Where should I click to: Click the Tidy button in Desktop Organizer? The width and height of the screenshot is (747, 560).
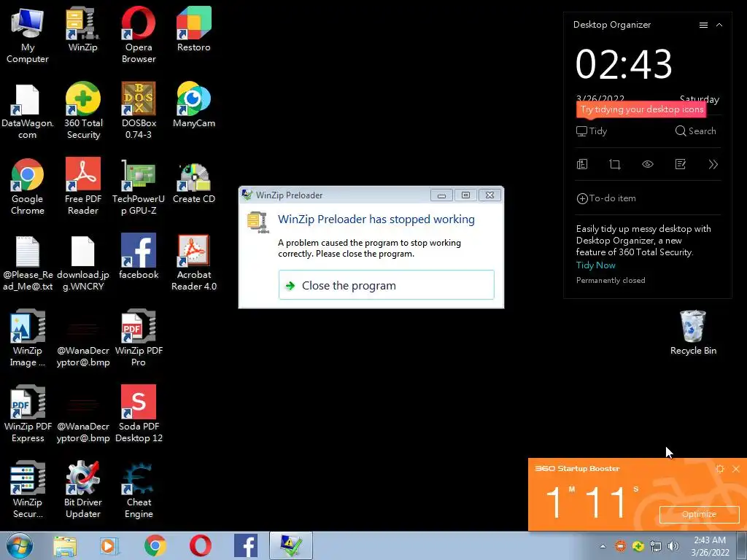(x=591, y=131)
